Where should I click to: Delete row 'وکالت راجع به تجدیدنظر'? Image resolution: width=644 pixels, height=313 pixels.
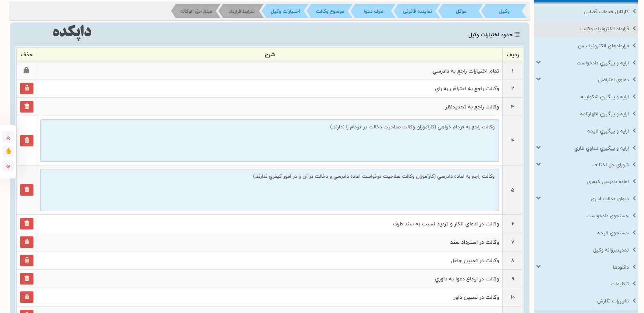pyautogui.click(x=26, y=107)
